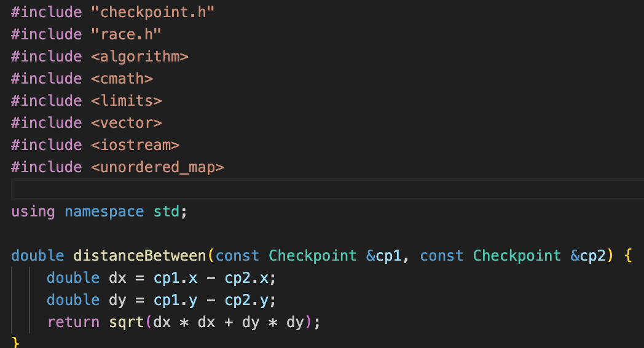Viewport: 644px width, 348px height.
Task: Click the 'using' keyword
Action: point(33,212)
